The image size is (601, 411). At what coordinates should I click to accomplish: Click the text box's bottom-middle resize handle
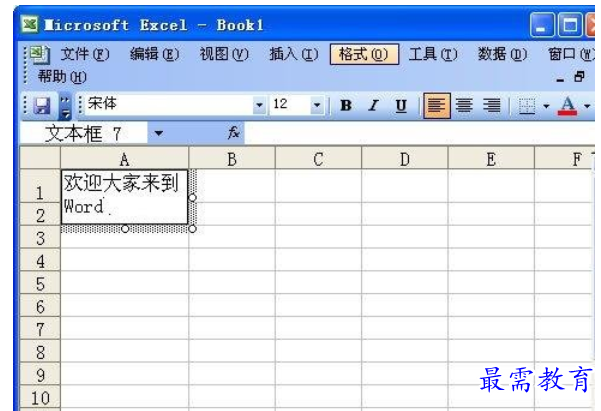pyautogui.click(x=125, y=229)
